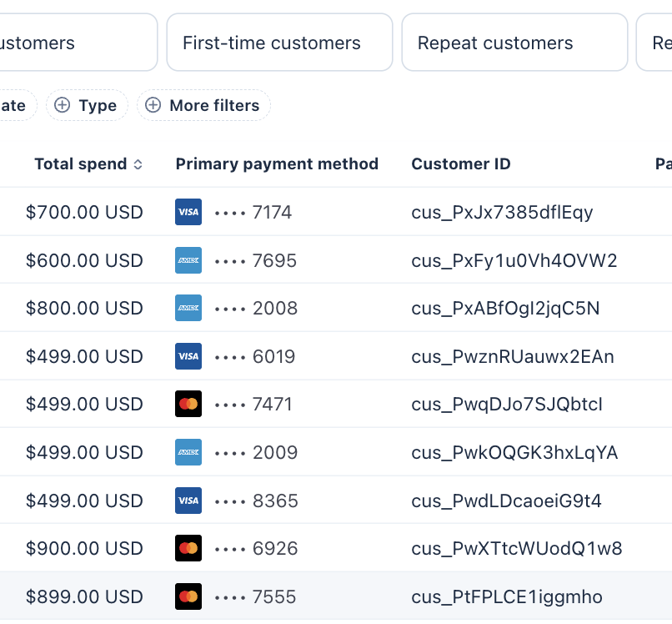The width and height of the screenshot is (672, 624).
Task: Click customer ID cus_PwkOQGK3hxLqYA
Action: point(514,452)
